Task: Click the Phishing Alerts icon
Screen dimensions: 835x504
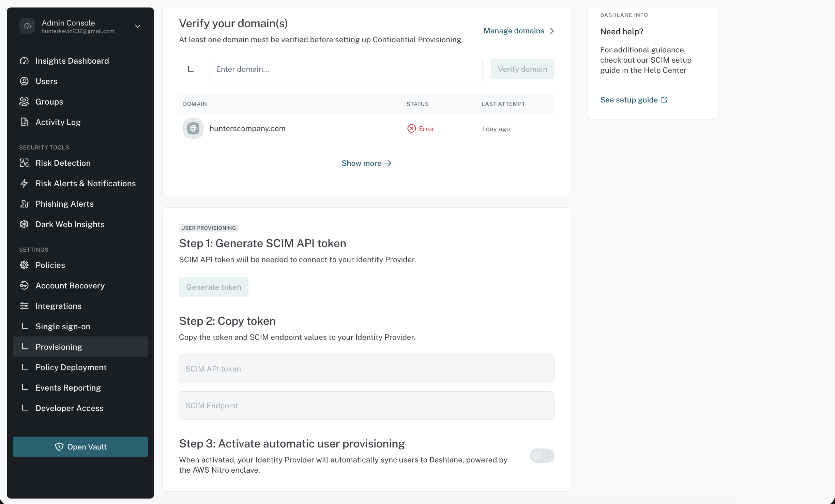Action: (x=24, y=204)
